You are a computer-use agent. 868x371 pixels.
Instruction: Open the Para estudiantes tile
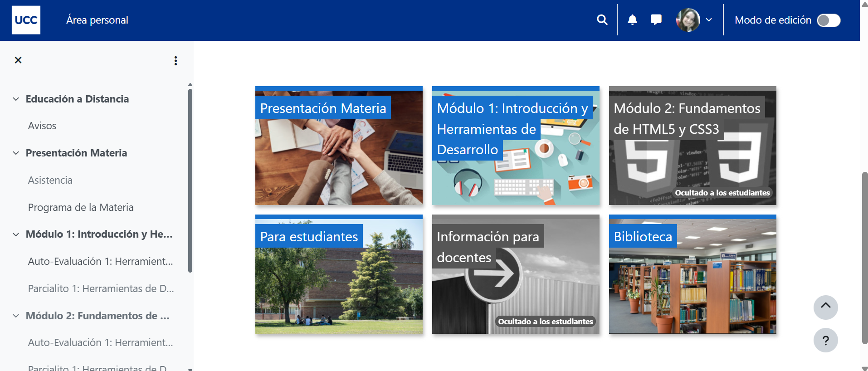pos(339,274)
